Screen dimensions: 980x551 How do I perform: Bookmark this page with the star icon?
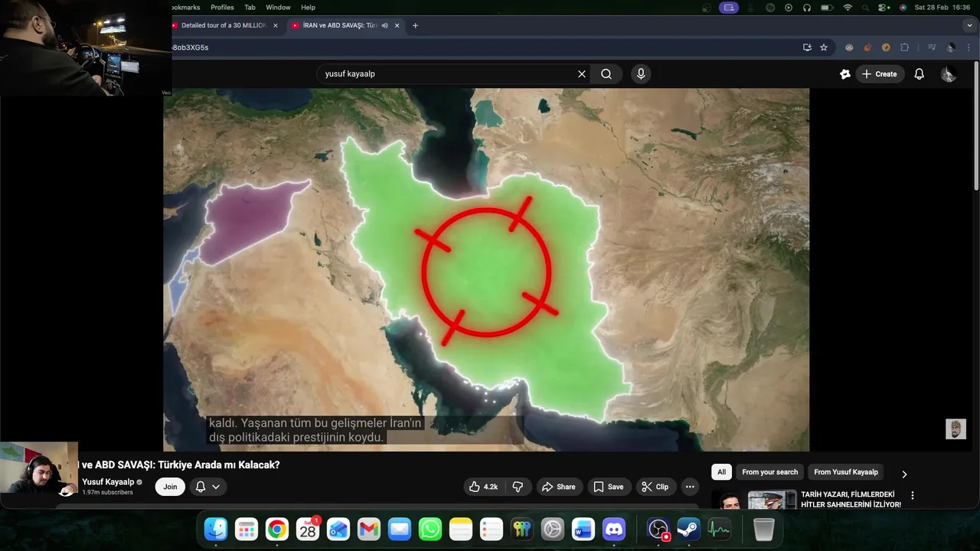point(824,47)
